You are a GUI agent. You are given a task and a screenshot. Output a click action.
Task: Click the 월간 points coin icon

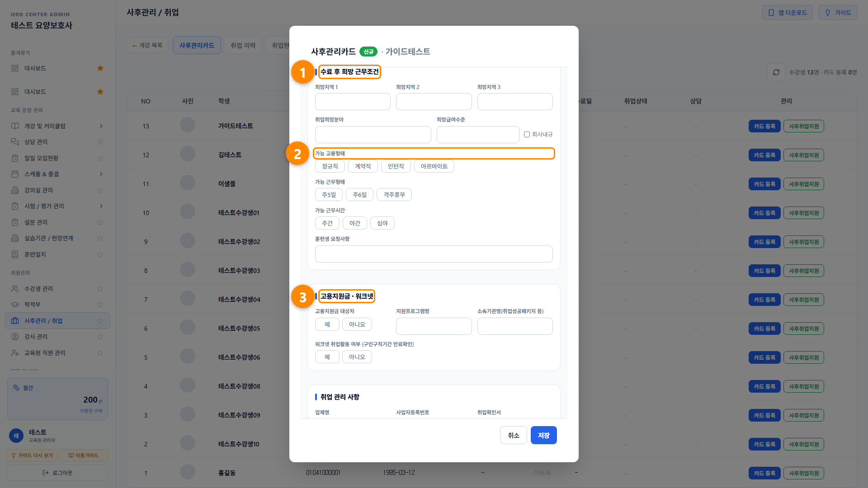[x=16, y=388]
